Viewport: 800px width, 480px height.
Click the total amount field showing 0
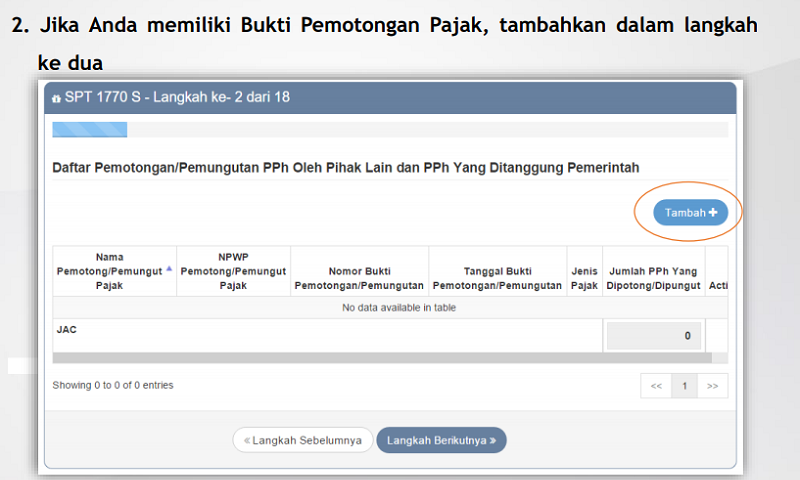click(x=652, y=336)
